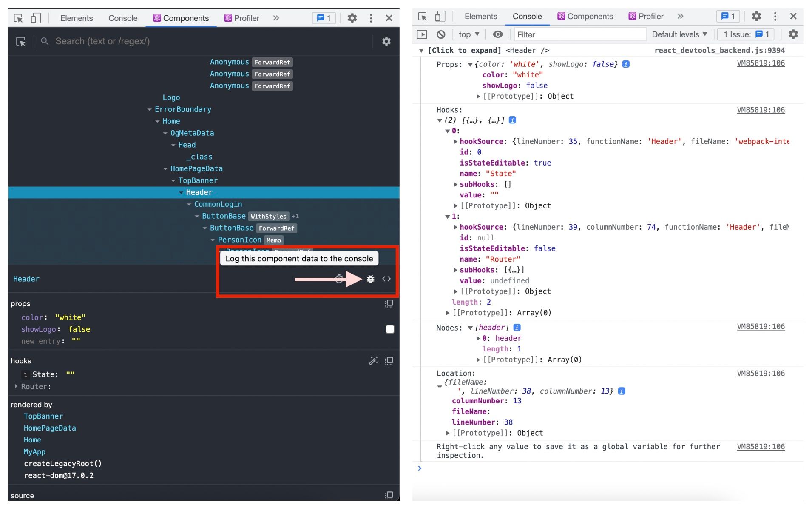Open console settings gear icon
This screenshot has height=508, width=812.
[793, 34]
